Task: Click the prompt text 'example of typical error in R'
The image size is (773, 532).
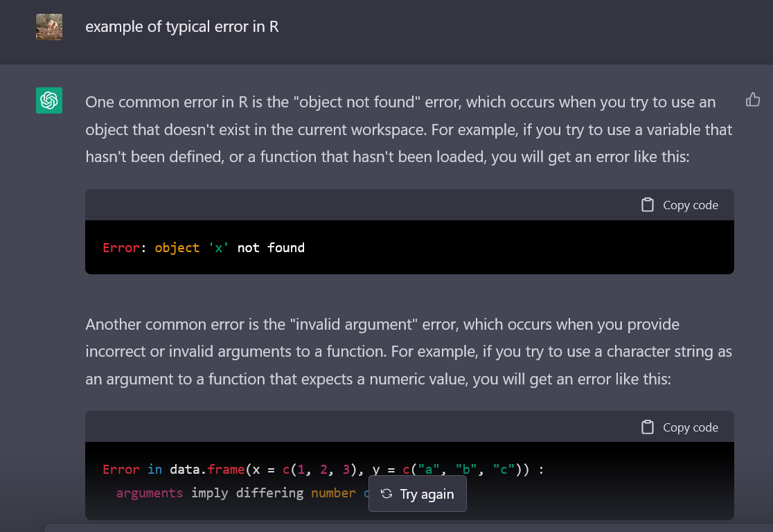Action: (181, 27)
